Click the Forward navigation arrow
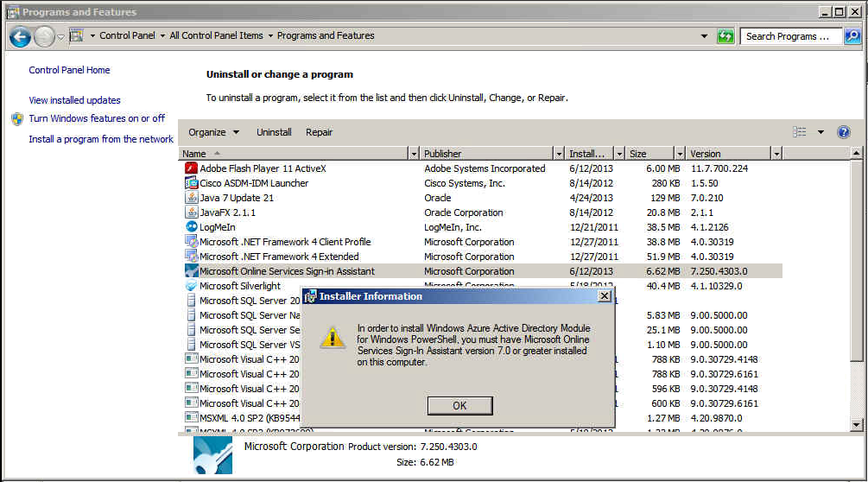 tap(44, 37)
